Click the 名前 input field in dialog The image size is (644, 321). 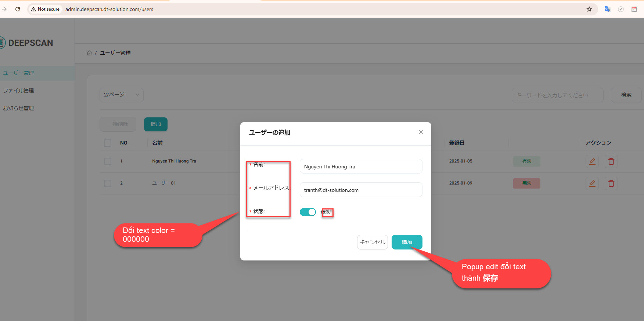pos(361,167)
